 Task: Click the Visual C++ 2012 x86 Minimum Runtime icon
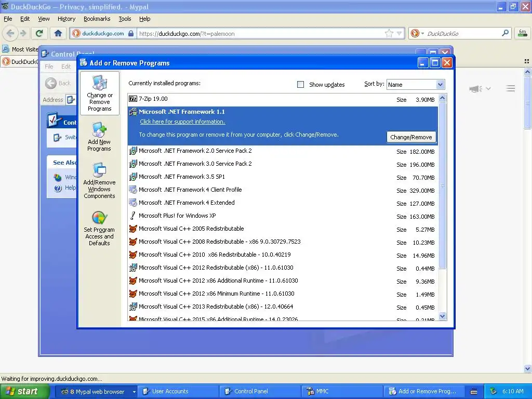point(133,294)
